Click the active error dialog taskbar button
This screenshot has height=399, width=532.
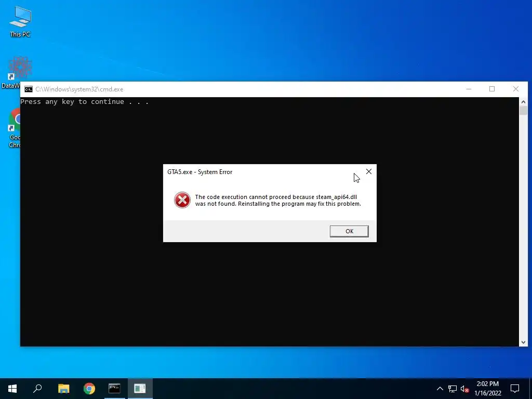(x=140, y=389)
